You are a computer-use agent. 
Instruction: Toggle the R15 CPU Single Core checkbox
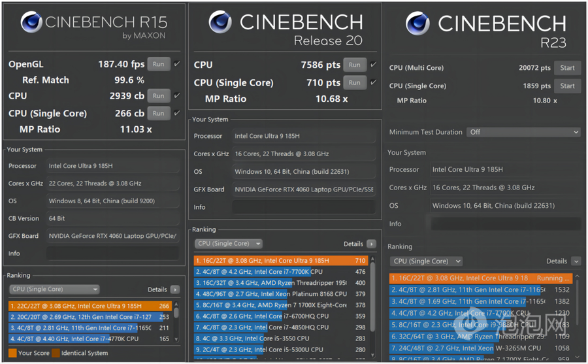coord(176,113)
